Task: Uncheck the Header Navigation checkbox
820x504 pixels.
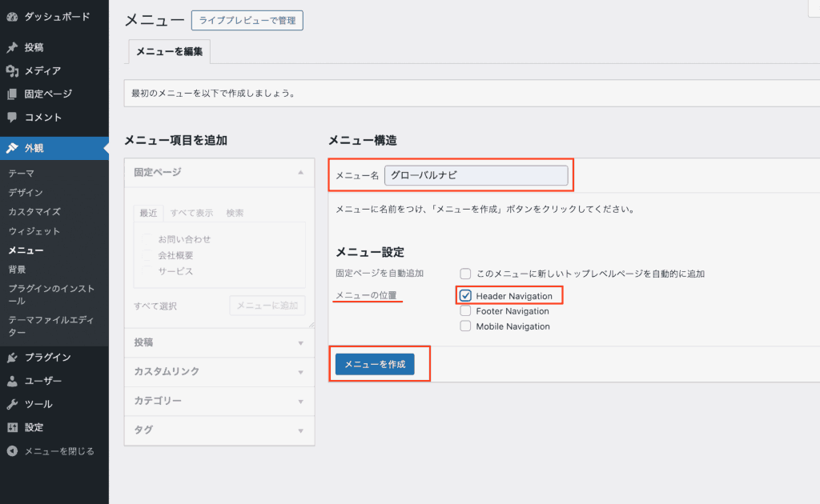Action: (x=465, y=296)
